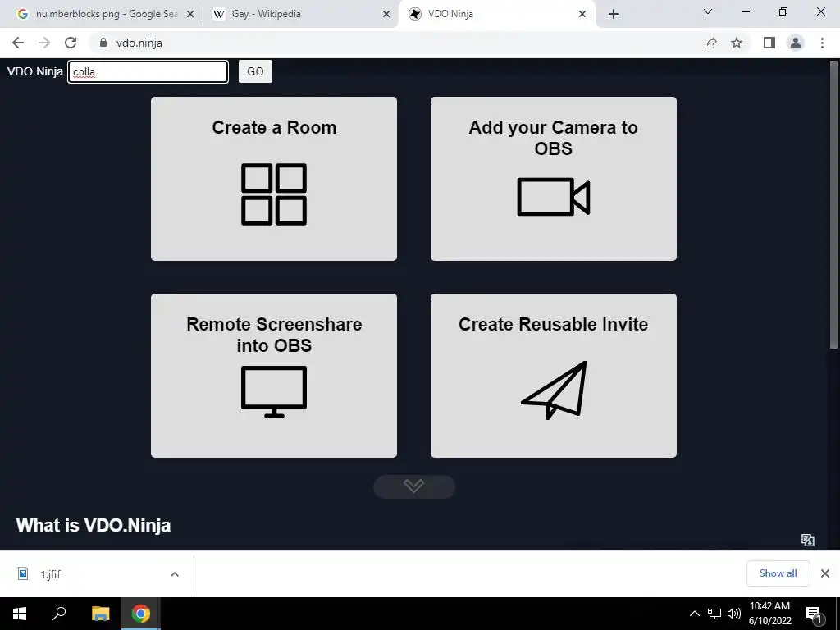840x630 pixels.
Task: Go back with the browser back arrow
Action: click(x=18, y=43)
